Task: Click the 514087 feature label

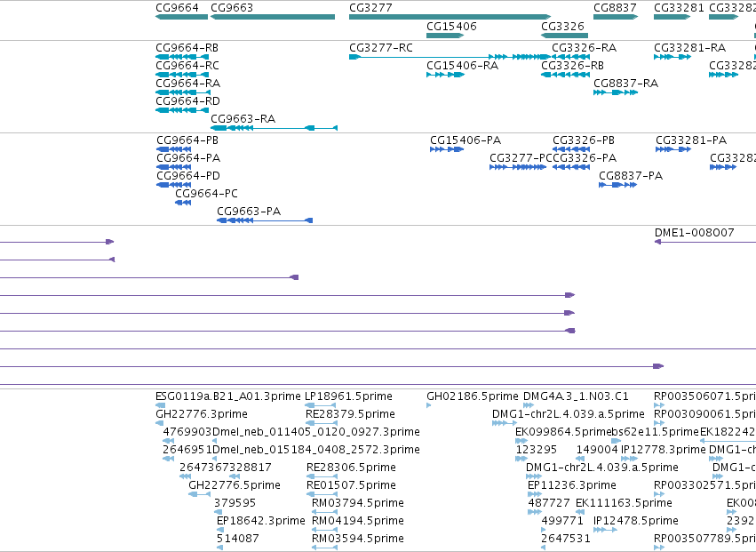Action: tap(238, 539)
